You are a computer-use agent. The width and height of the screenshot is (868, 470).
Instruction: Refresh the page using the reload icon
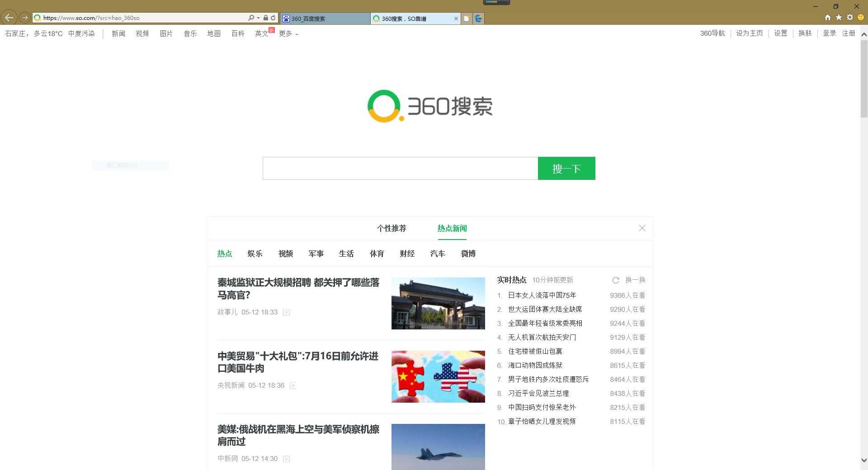[x=273, y=18]
